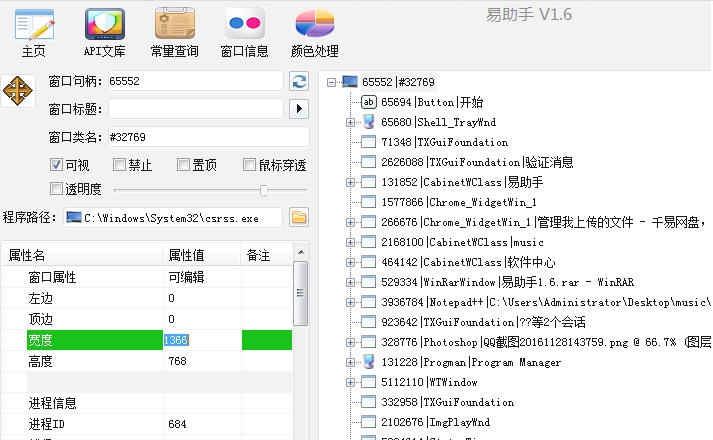Click the window icon of 1577866 Chrome_WidgetWin_1
The height and width of the screenshot is (440, 713).
[368, 202]
